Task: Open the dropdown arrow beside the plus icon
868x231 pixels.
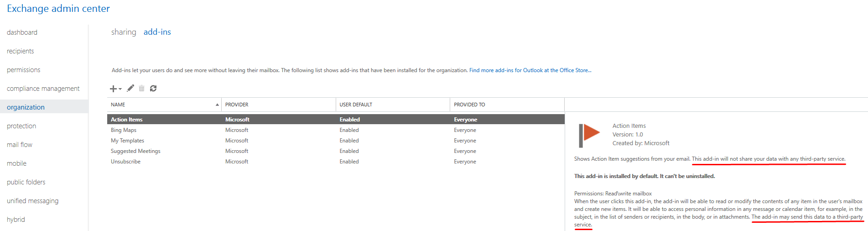Action: [120, 89]
